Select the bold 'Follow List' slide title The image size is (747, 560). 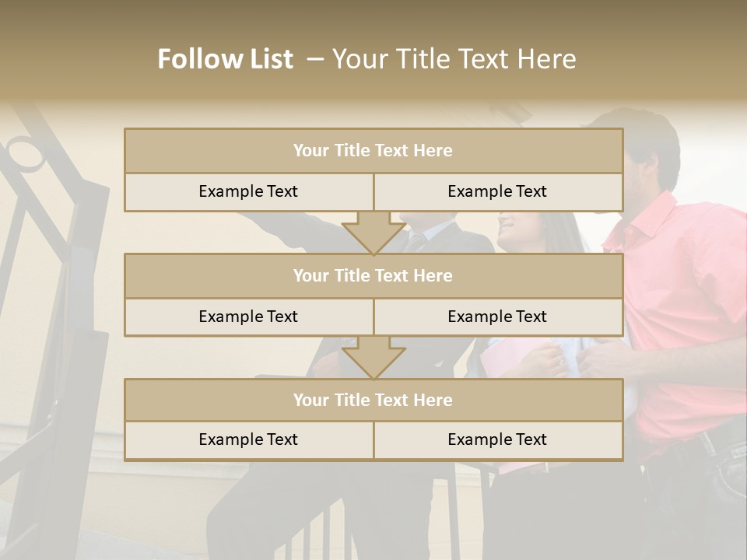(225, 59)
